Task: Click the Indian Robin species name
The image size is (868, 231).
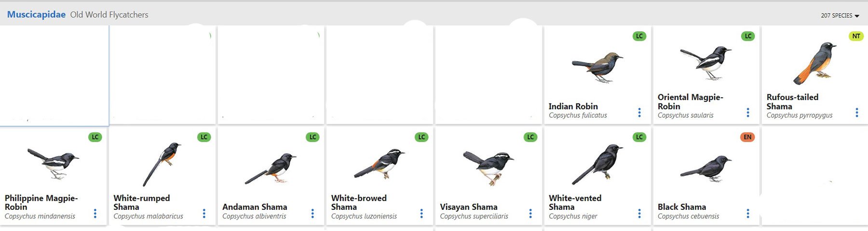Action: point(573,106)
